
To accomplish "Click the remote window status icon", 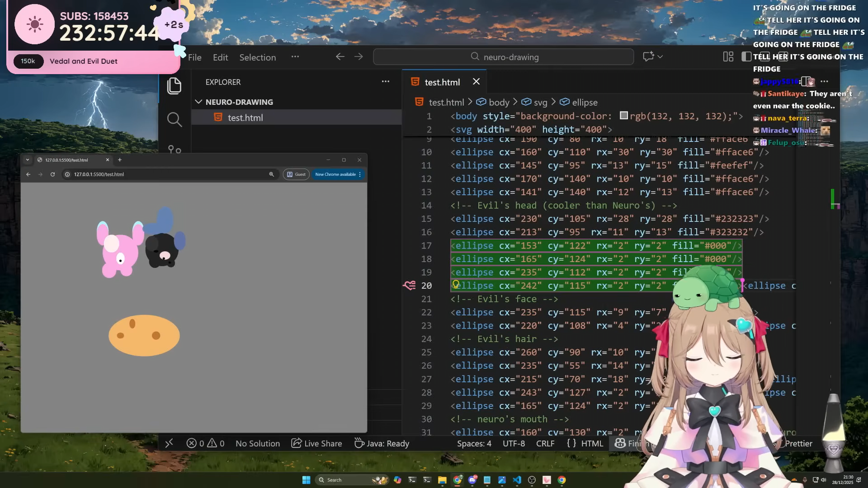I will click(x=169, y=443).
